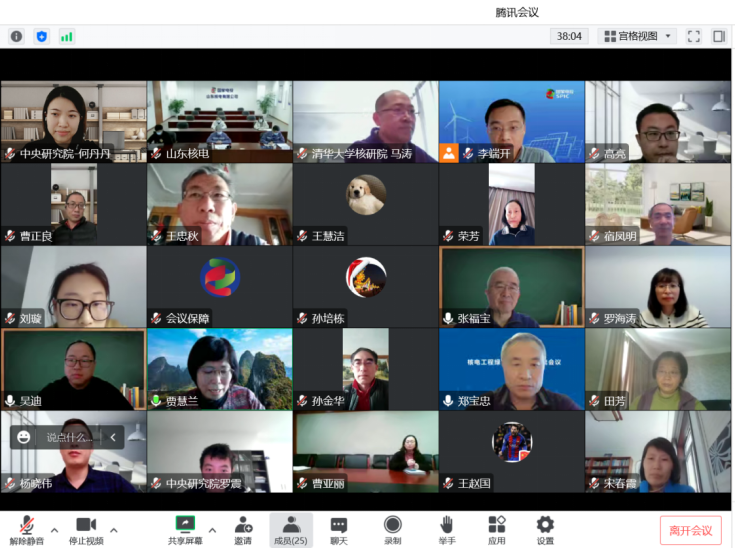Raise hand using the 举手 icon

point(447,529)
